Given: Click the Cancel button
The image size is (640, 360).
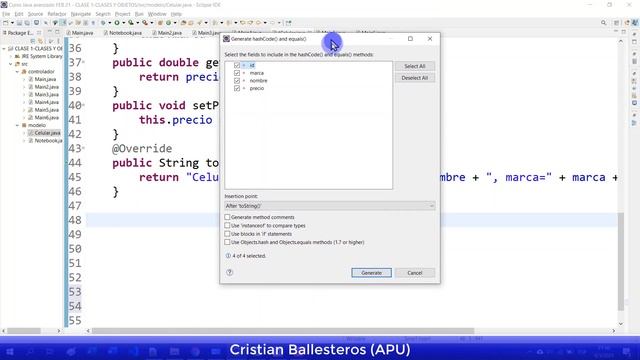Looking at the screenshot, I should pos(415,273).
